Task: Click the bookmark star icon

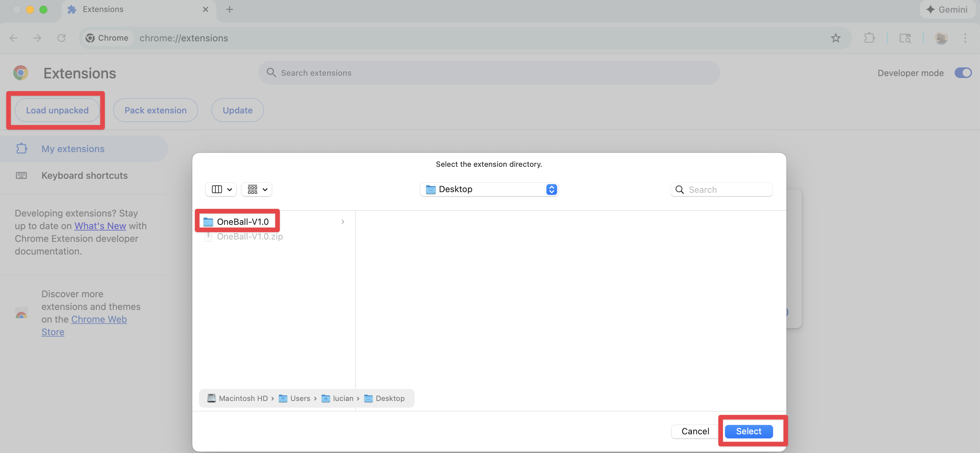Action: click(x=835, y=38)
